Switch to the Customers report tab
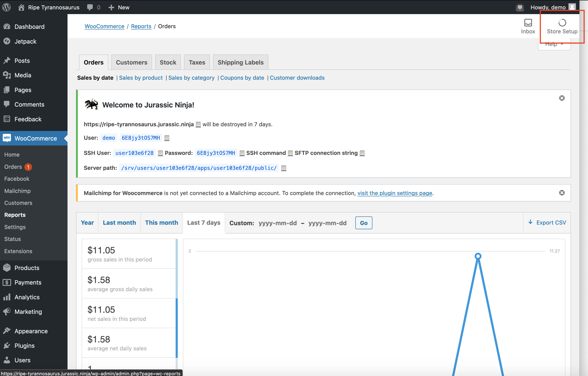The height and width of the screenshot is (376, 588). pos(132,62)
